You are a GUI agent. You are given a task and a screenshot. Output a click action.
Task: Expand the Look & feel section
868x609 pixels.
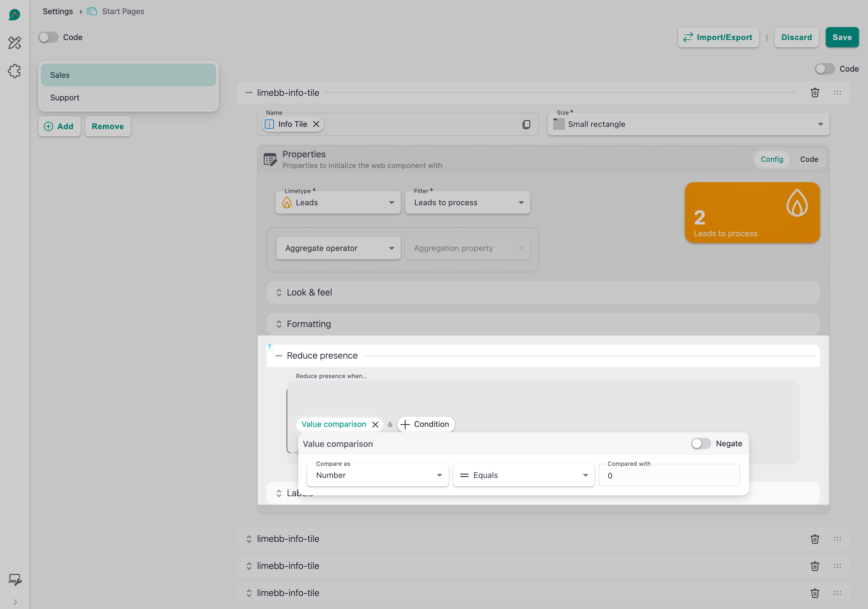[x=543, y=292]
